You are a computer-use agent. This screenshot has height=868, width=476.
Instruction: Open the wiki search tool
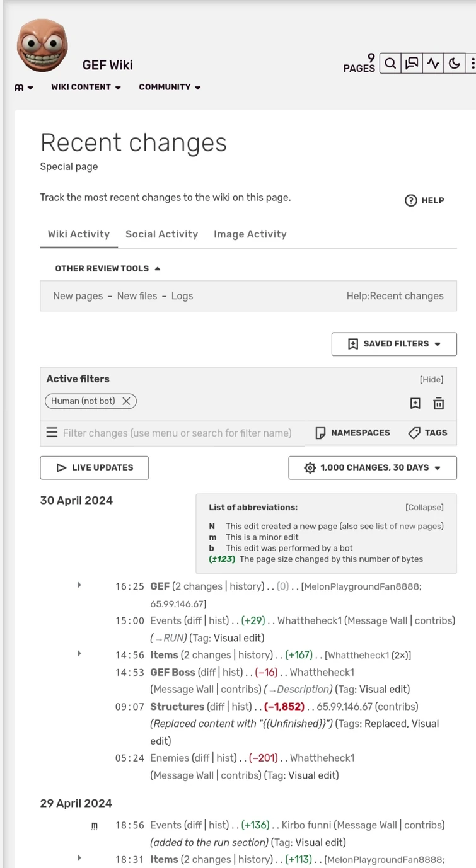pyautogui.click(x=390, y=63)
